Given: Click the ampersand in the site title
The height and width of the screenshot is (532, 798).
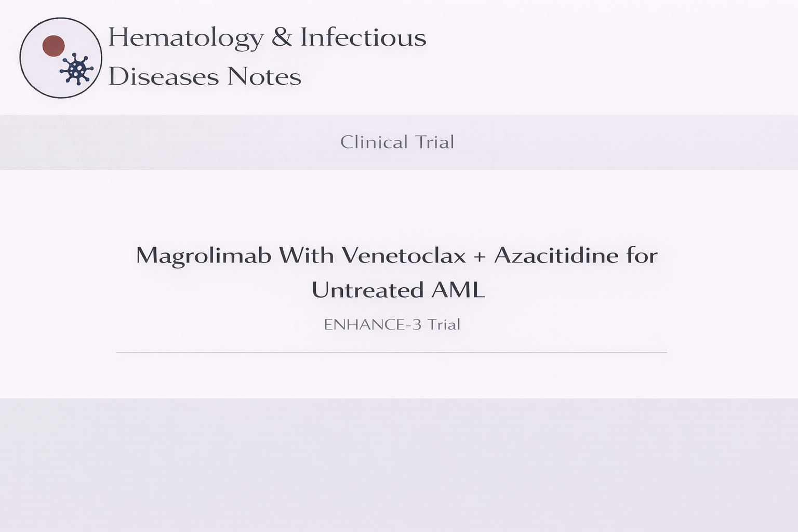Looking at the screenshot, I should 282,38.
